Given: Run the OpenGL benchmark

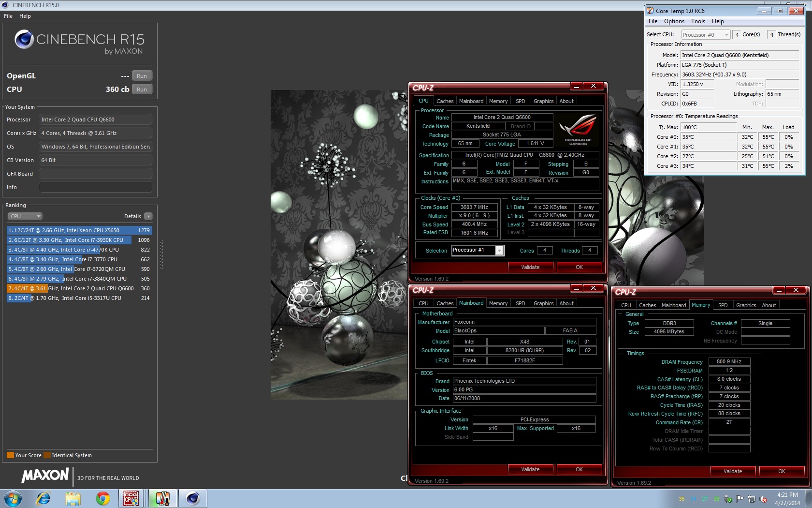Looking at the screenshot, I should pyautogui.click(x=142, y=76).
